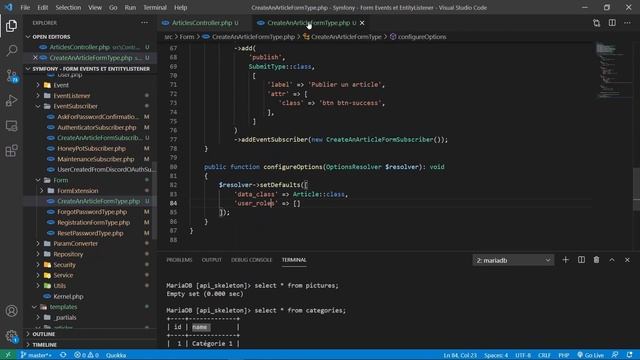
Task: Kill the terminal with trash icon
Action: [x=596, y=260]
